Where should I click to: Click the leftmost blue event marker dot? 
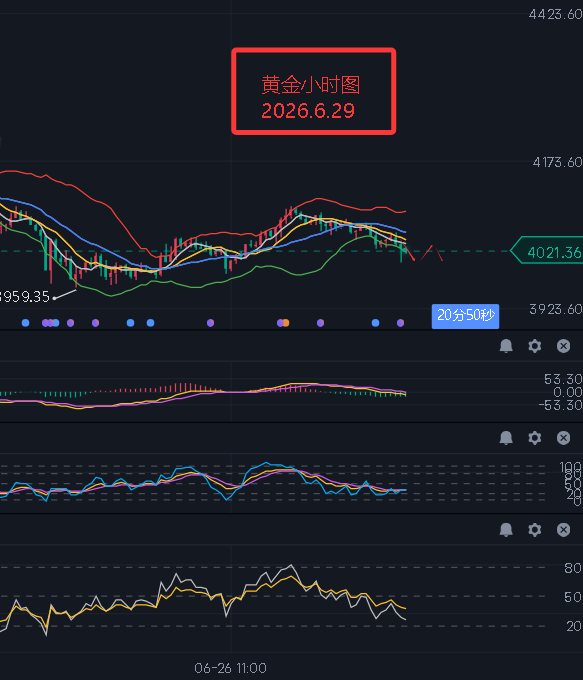(26, 323)
